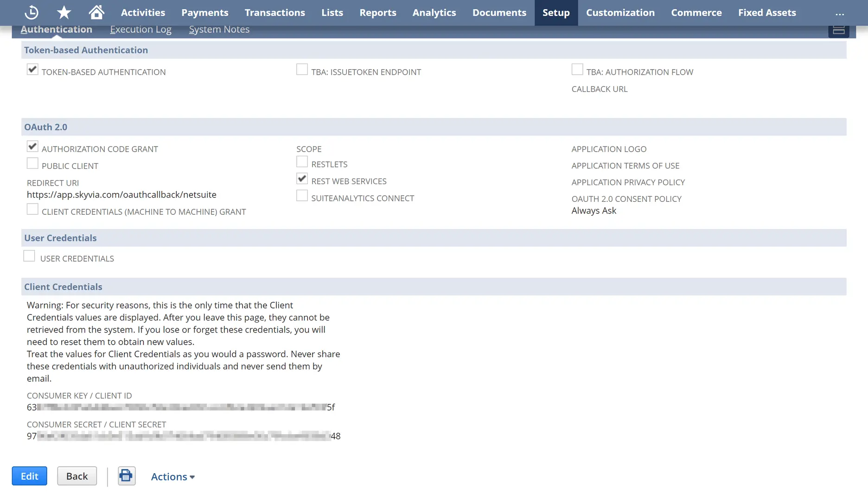Open the Lists menu
This screenshot has height=501, width=868.
(x=332, y=13)
